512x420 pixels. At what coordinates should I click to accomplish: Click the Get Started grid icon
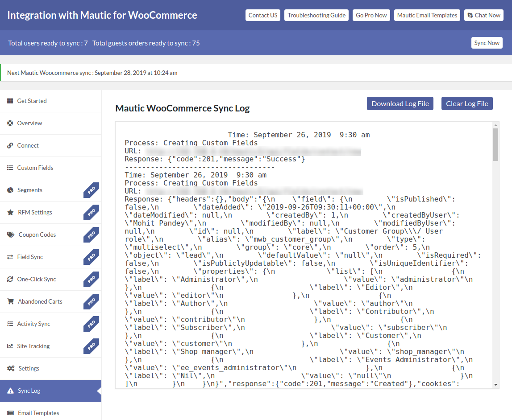[10, 101]
